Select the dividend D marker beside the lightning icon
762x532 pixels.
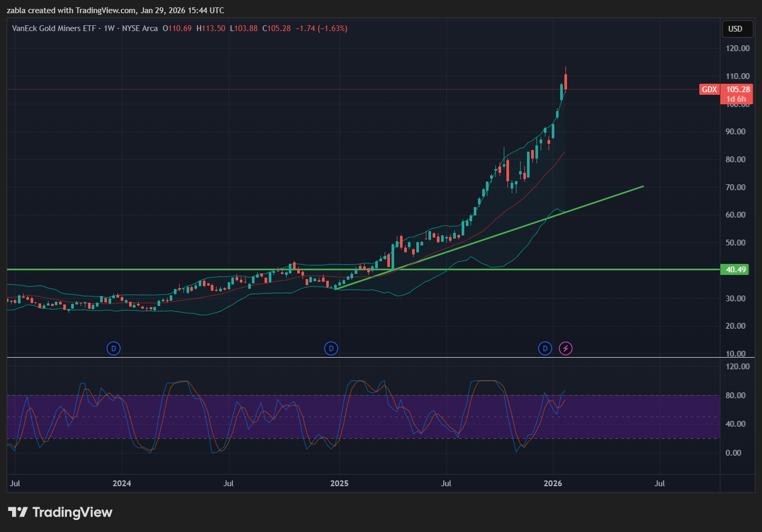coord(545,348)
